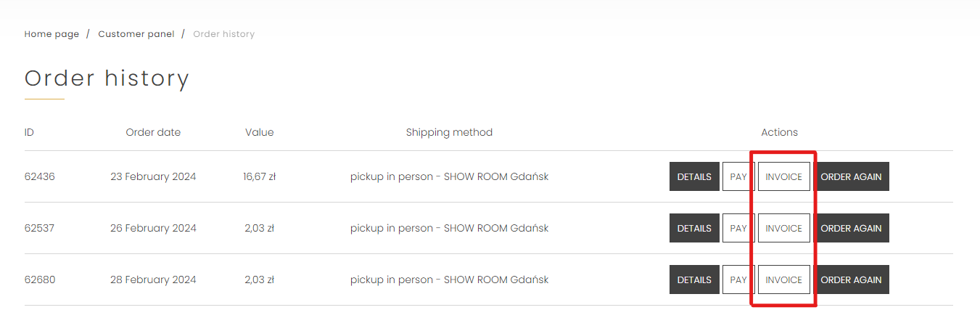Click Order Again on order 62680
Image resolution: width=980 pixels, height=310 pixels.
pos(852,280)
